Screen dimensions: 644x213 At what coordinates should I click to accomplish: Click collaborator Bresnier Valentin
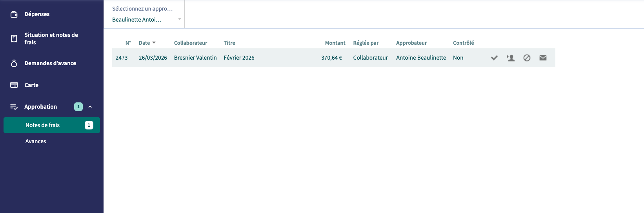pyautogui.click(x=195, y=58)
